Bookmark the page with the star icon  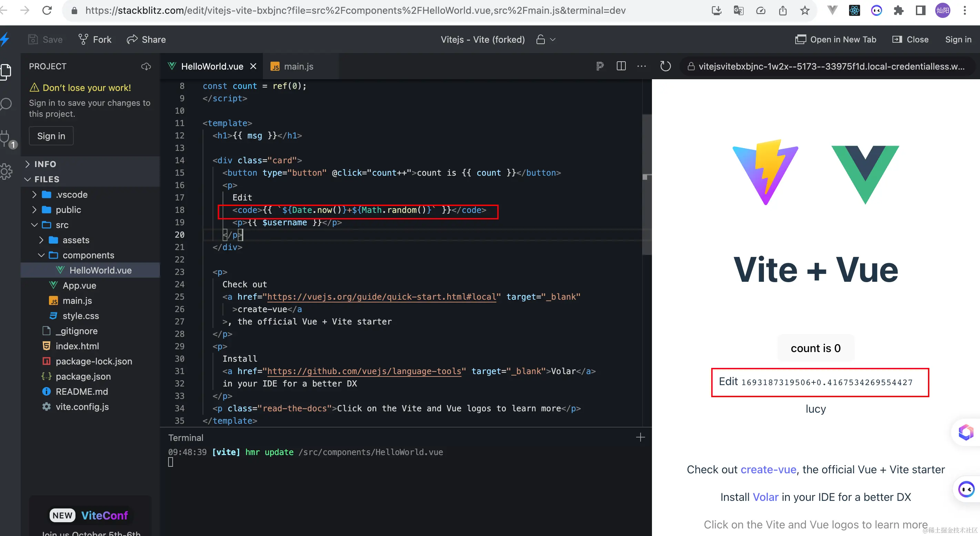tap(805, 10)
